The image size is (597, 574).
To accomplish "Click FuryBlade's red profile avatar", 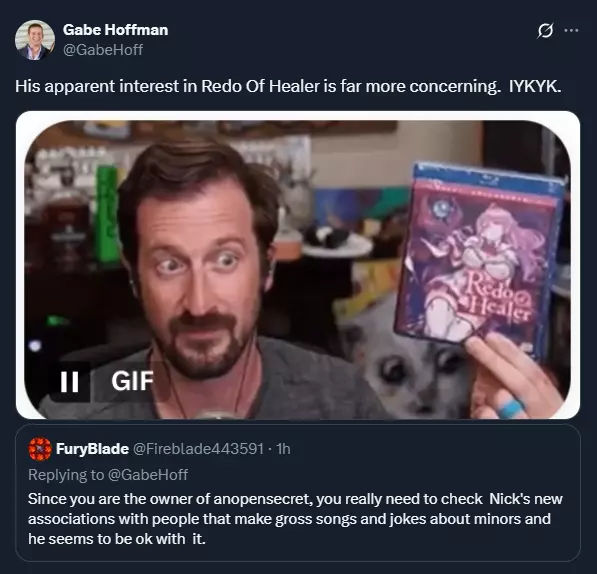I will click(x=40, y=449).
